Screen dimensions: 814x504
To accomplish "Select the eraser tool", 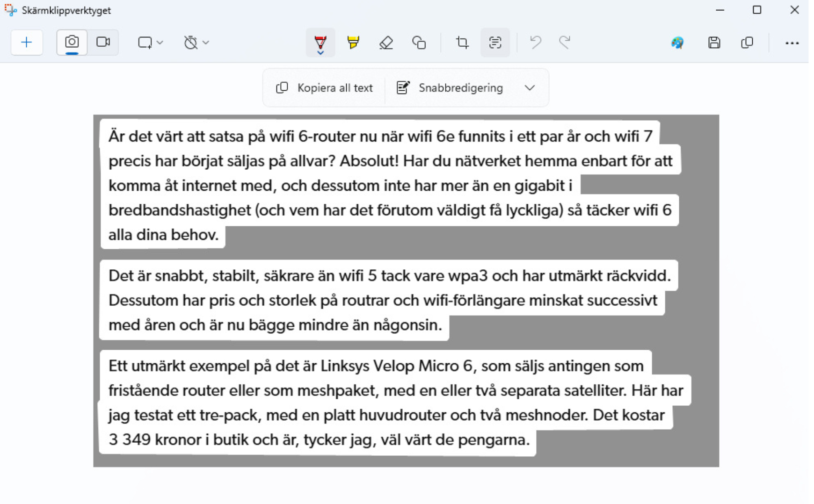I will 386,43.
